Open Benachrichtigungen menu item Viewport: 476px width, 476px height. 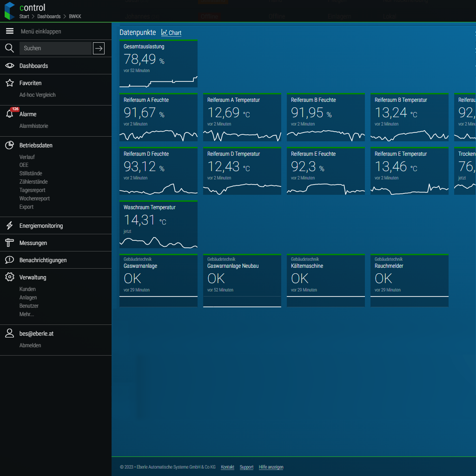point(43,260)
